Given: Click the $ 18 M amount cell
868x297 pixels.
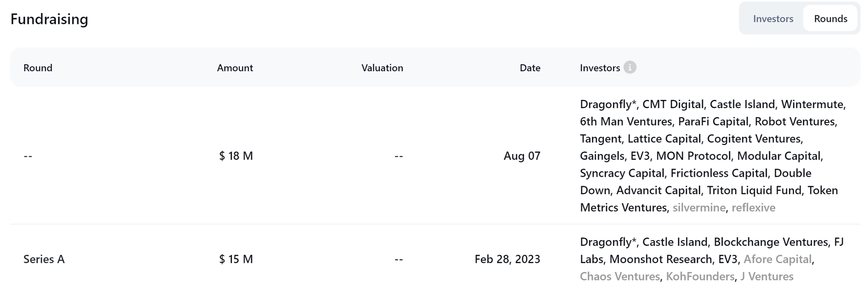Looking at the screenshot, I should tap(236, 156).
